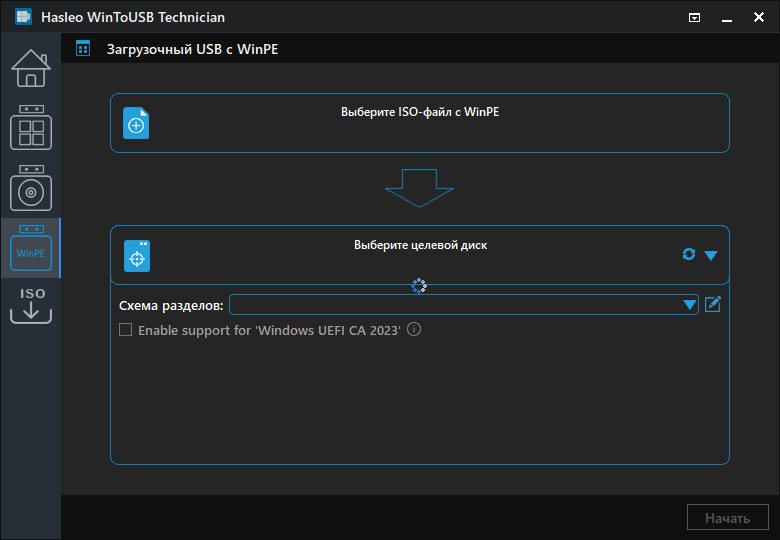Viewport: 780px width, 540px height.
Task: Click 'Выберите ISO-файл с WinPE' text
Action: [419, 112]
